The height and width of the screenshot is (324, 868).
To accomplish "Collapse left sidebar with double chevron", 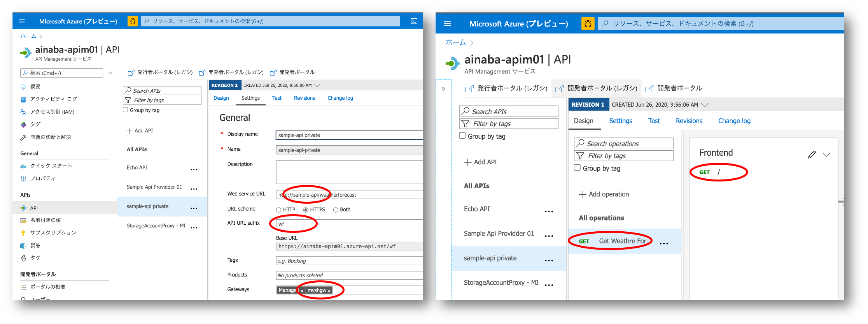I will pos(111,73).
